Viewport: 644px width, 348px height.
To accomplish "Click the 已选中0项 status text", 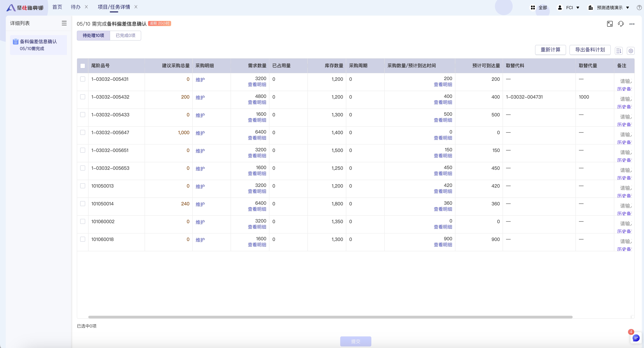I will click(86, 326).
